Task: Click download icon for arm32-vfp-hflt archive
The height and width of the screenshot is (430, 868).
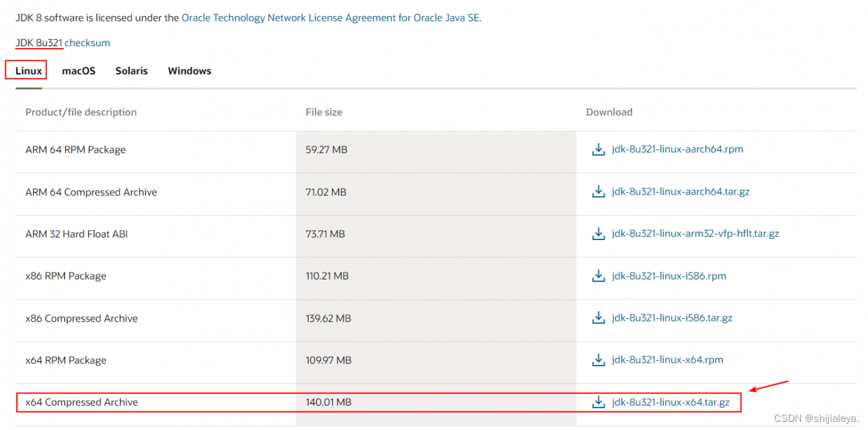Action: coord(598,234)
